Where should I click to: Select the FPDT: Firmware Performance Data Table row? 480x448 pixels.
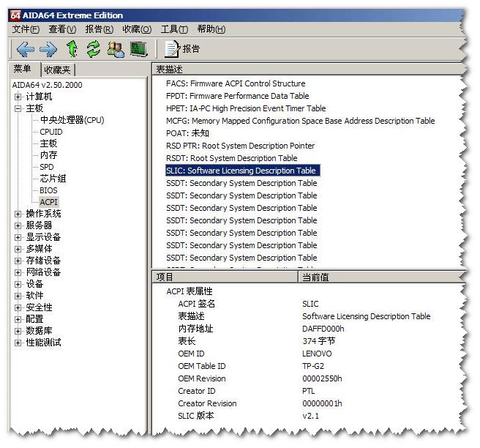(x=238, y=96)
